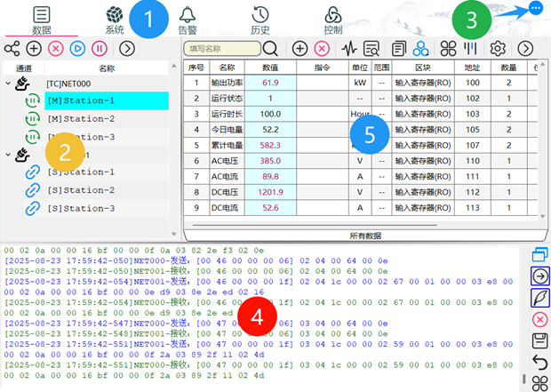Click the undo arrow icon beside the log
Image resolution: width=551 pixels, height=392 pixels.
pyautogui.click(x=539, y=362)
